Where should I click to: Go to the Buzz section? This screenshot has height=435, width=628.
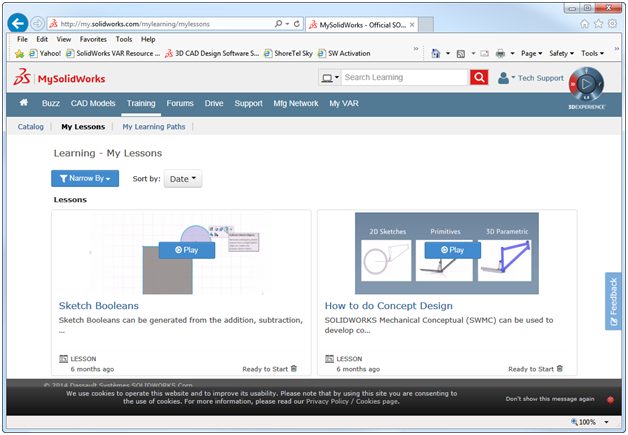tap(51, 103)
